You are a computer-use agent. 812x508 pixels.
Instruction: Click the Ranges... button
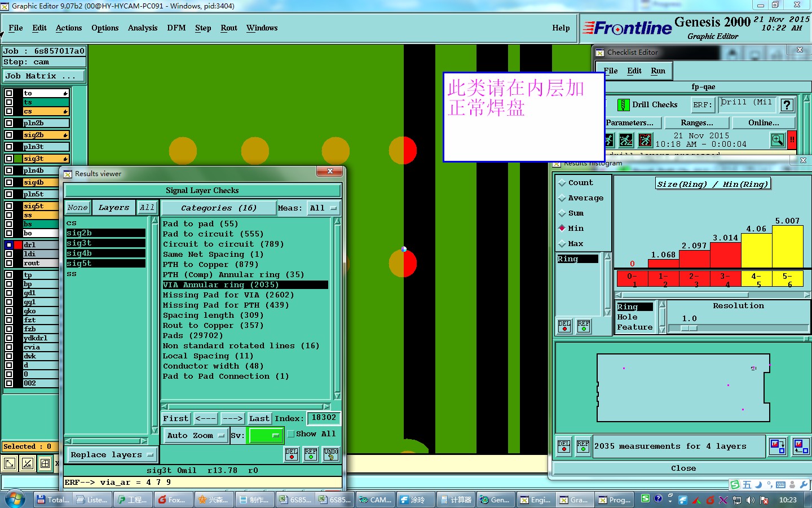click(x=697, y=123)
